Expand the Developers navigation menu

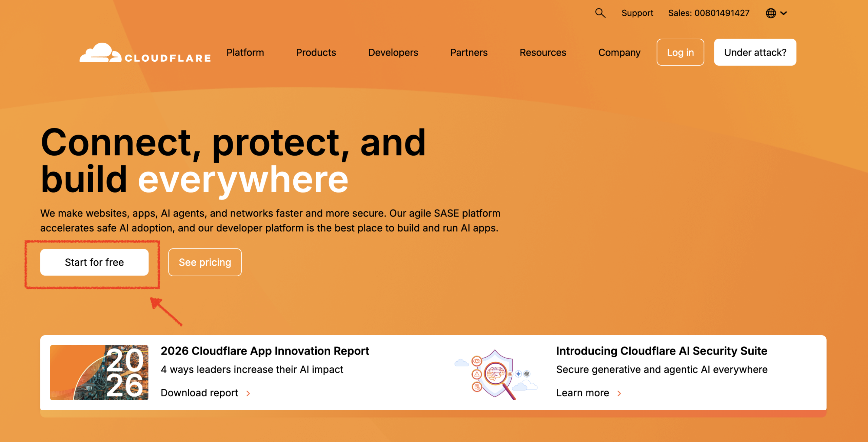tap(393, 53)
